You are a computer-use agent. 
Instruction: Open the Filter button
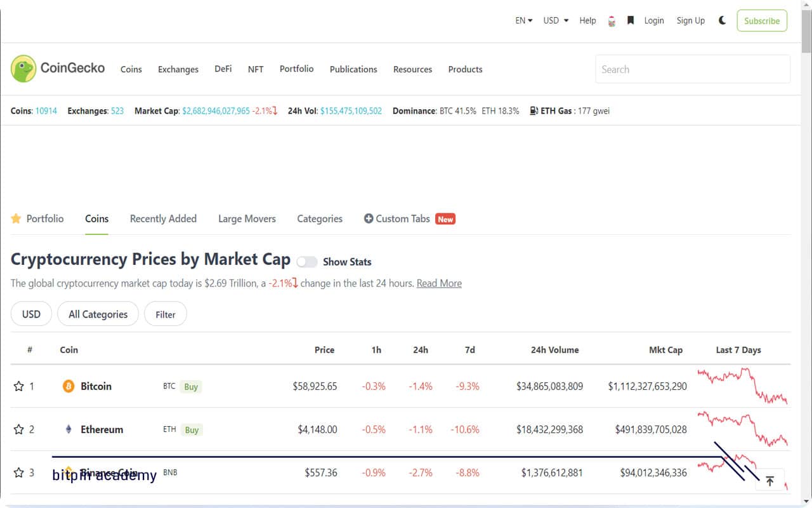(x=166, y=314)
